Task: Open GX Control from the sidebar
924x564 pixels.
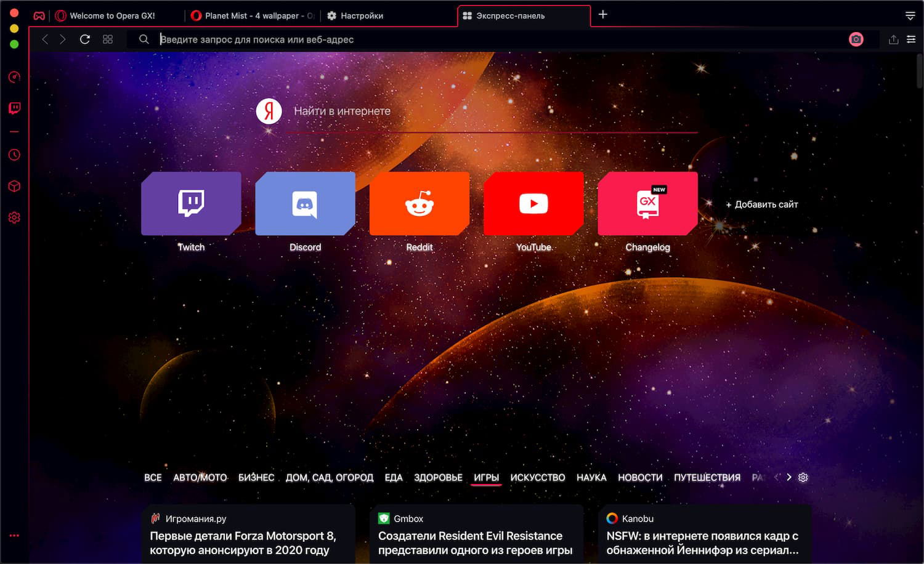Action: pyautogui.click(x=14, y=77)
